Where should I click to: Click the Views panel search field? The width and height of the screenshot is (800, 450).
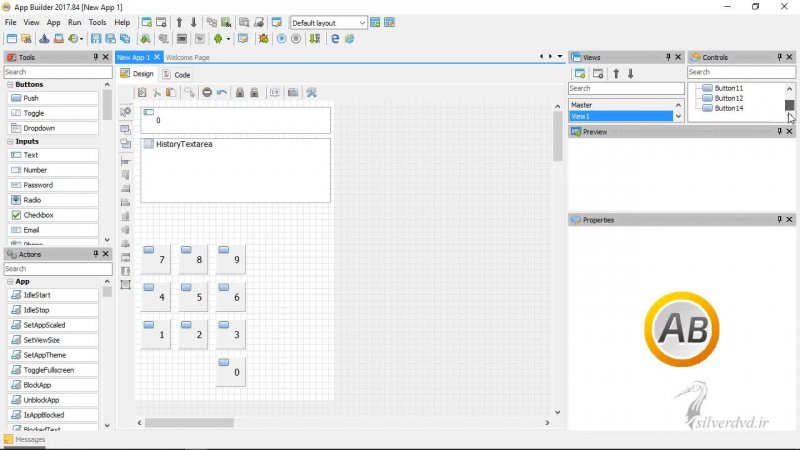point(626,88)
